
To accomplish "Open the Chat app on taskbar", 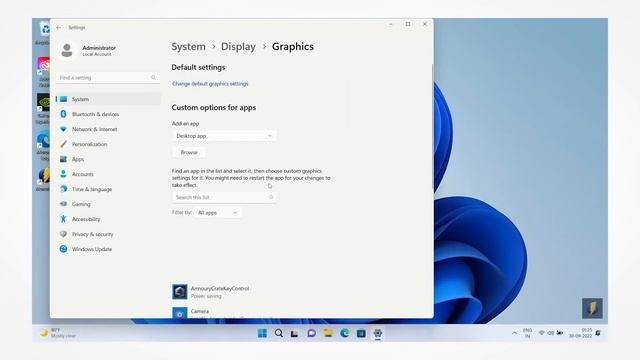I will click(x=311, y=333).
